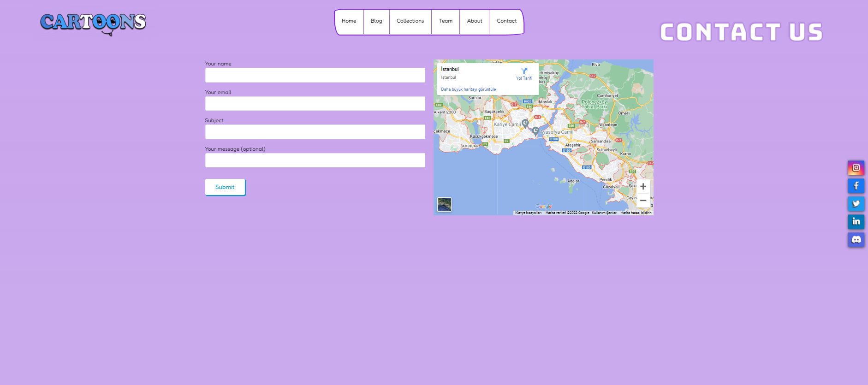868x385 pixels.
Task: Click the 'Cumhuriyet' map label
Action: coord(607,96)
